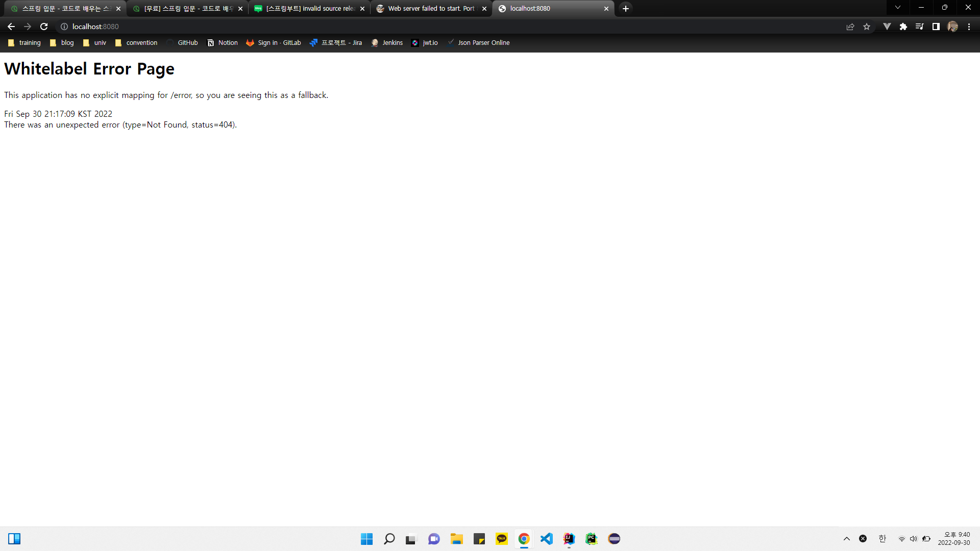Reload the localhost:8080 page

(44, 27)
